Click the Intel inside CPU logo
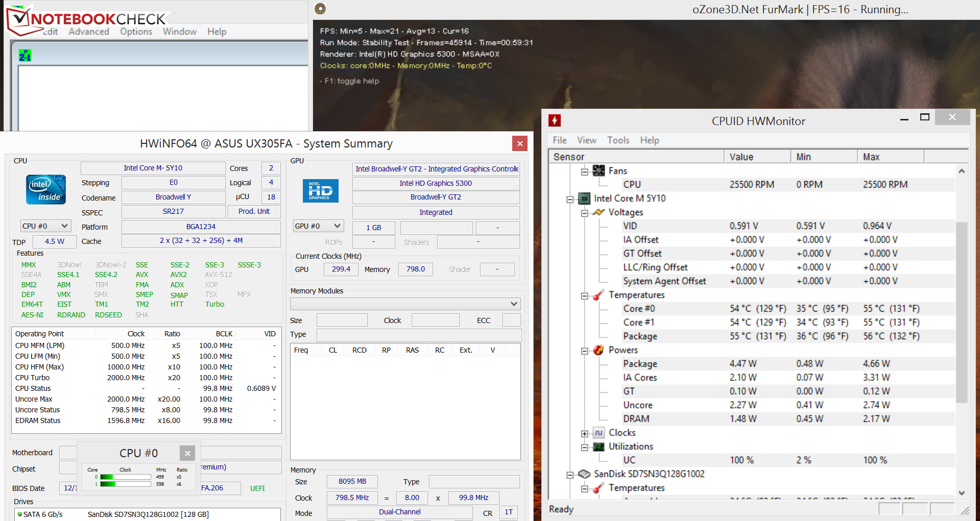The image size is (980, 521). click(x=46, y=189)
